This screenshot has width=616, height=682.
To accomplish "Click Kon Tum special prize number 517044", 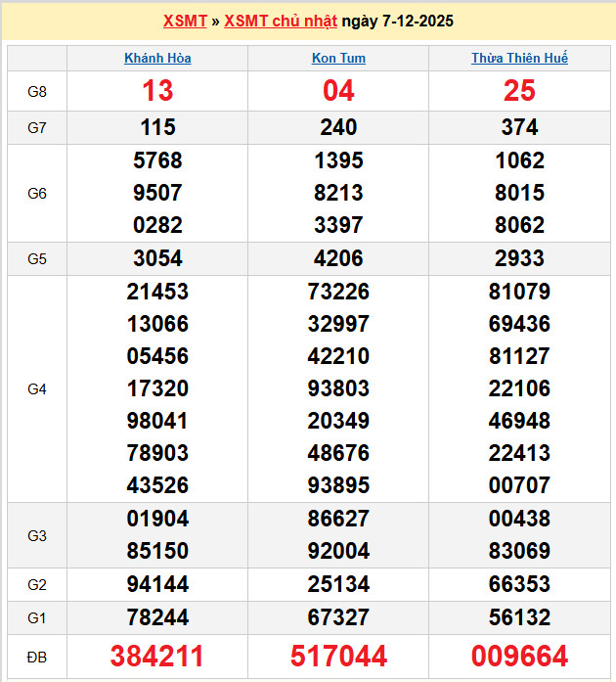I will (338, 656).
